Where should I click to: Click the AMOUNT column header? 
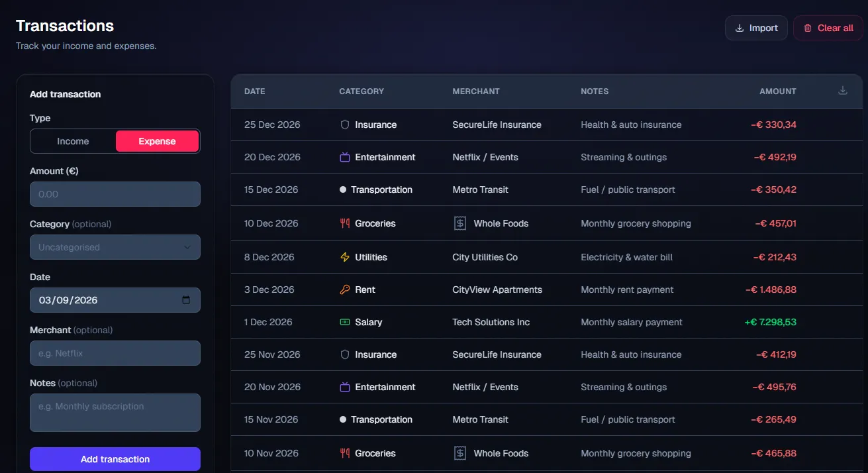point(778,91)
